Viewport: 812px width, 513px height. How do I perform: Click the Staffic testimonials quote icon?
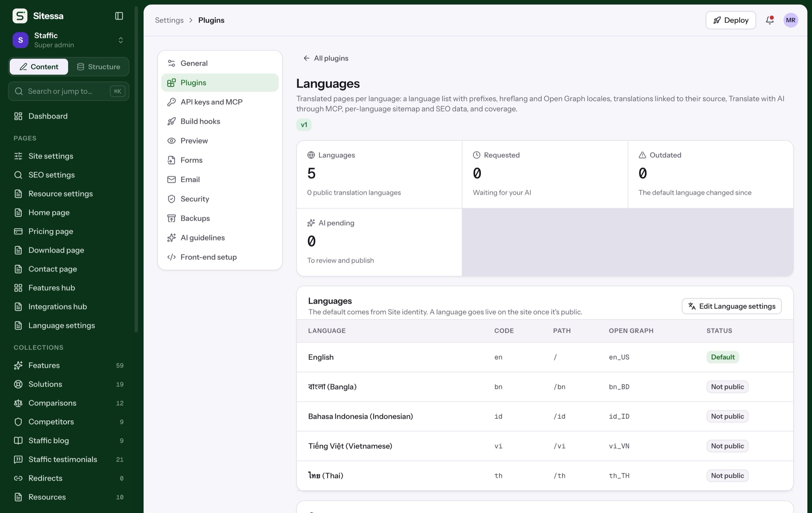tap(18, 459)
